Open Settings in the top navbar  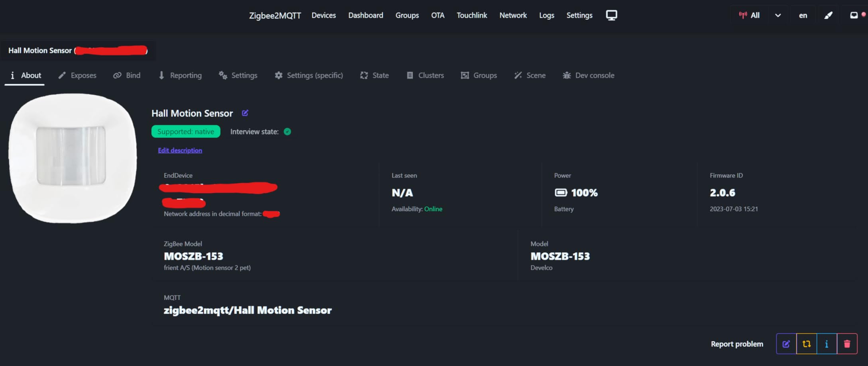[579, 16]
